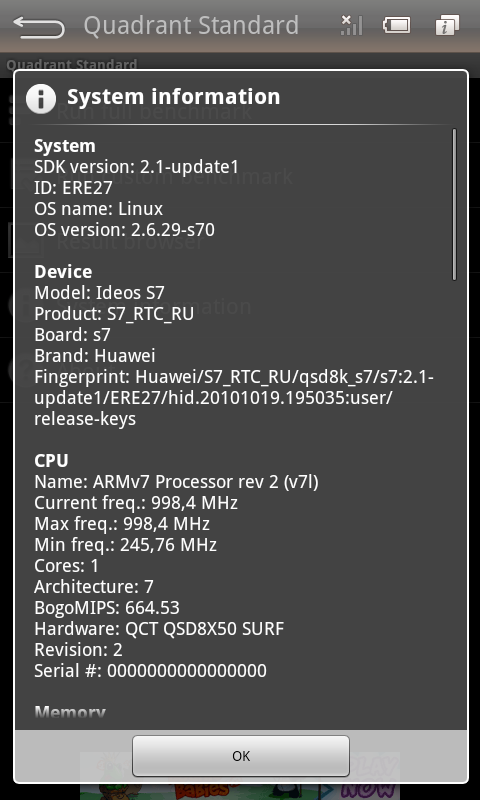Click OK to dismiss system information
This screenshot has height=800, width=480.
coord(241,756)
